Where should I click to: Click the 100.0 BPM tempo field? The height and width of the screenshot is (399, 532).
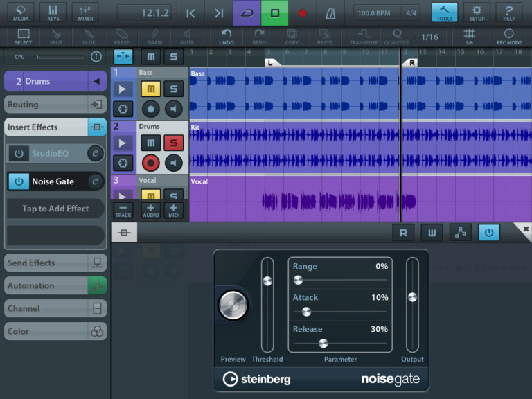pos(374,13)
